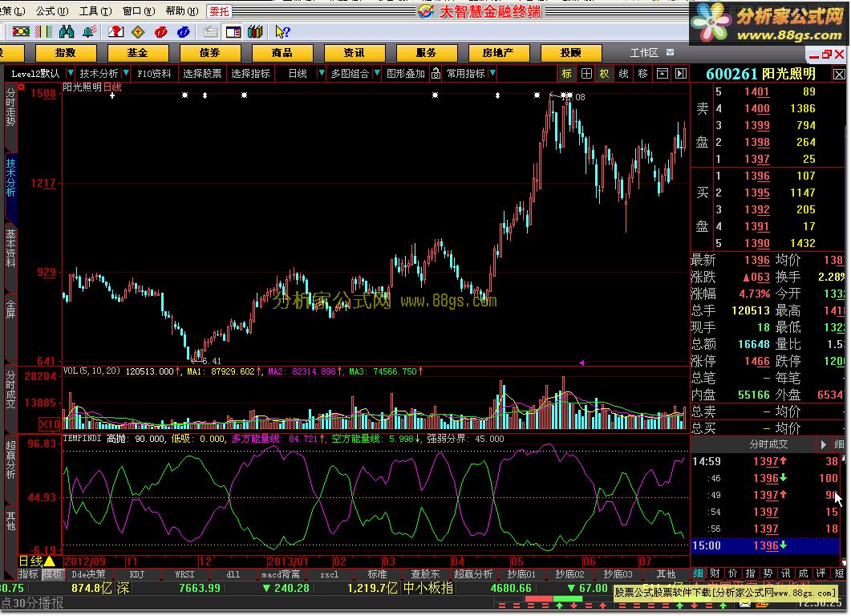Open the binoculars search tool
Screen dimensions: 851x616
tap(67, 32)
